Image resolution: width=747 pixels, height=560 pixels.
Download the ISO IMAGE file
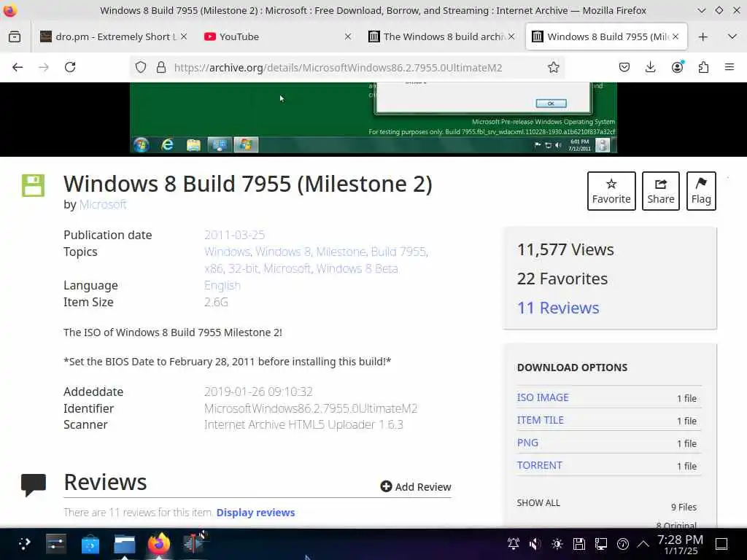pos(543,397)
